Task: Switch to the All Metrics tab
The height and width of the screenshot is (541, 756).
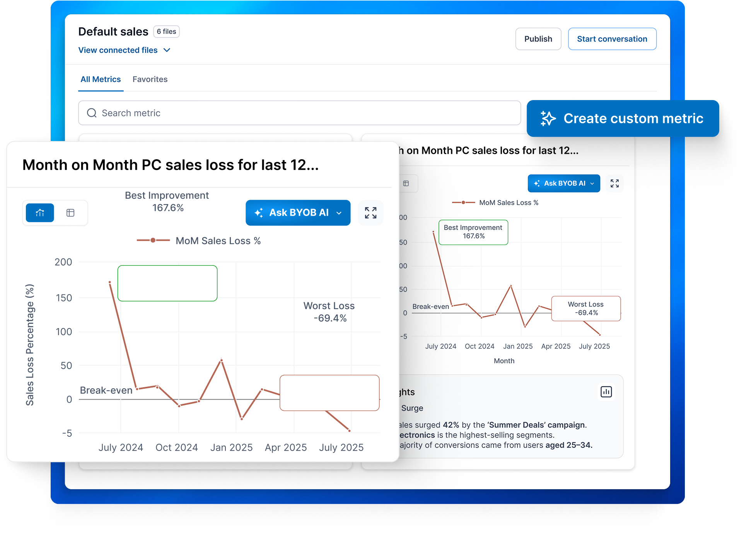Action: click(x=101, y=79)
